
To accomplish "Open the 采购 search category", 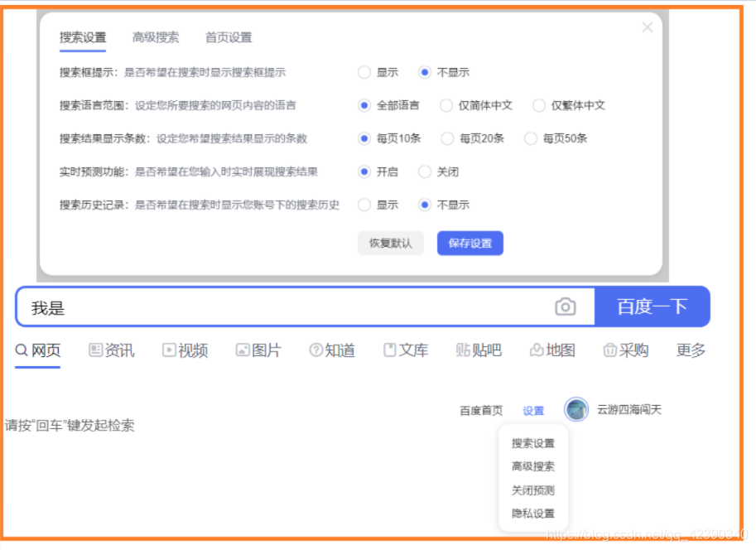I will click(x=634, y=350).
